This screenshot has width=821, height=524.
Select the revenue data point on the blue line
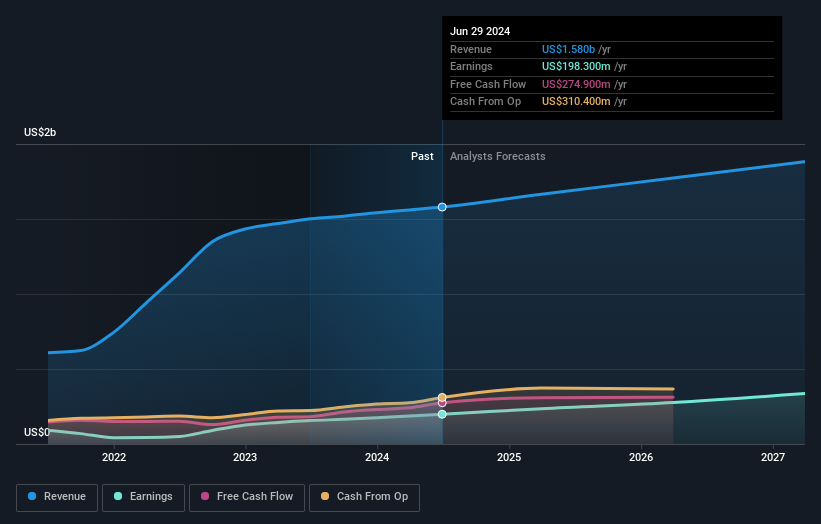coord(442,207)
